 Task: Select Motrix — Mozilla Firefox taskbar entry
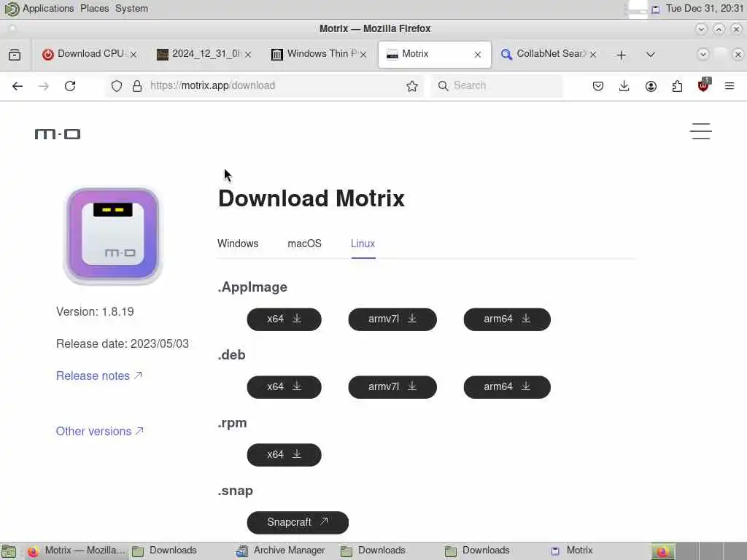pyautogui.click(x=76, y=551)
